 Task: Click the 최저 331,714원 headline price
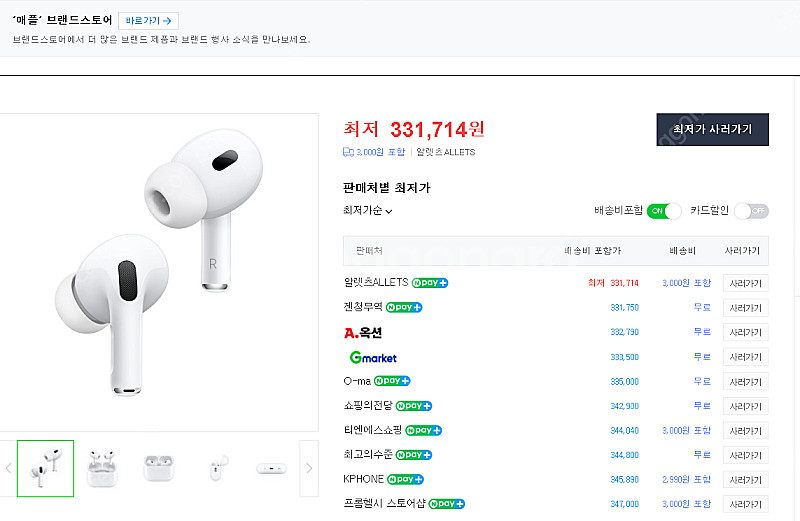(x=414, y=129)
